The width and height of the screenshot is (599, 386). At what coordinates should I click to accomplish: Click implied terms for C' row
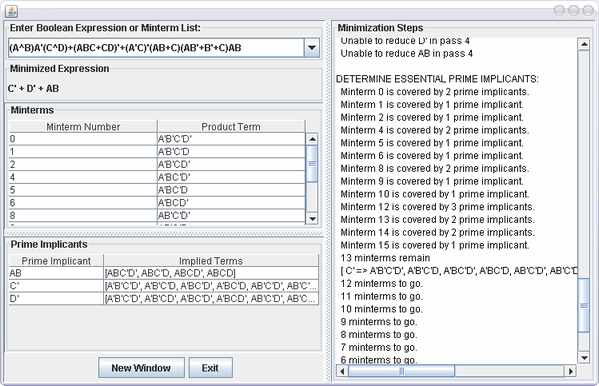click(x=211, y=286)
